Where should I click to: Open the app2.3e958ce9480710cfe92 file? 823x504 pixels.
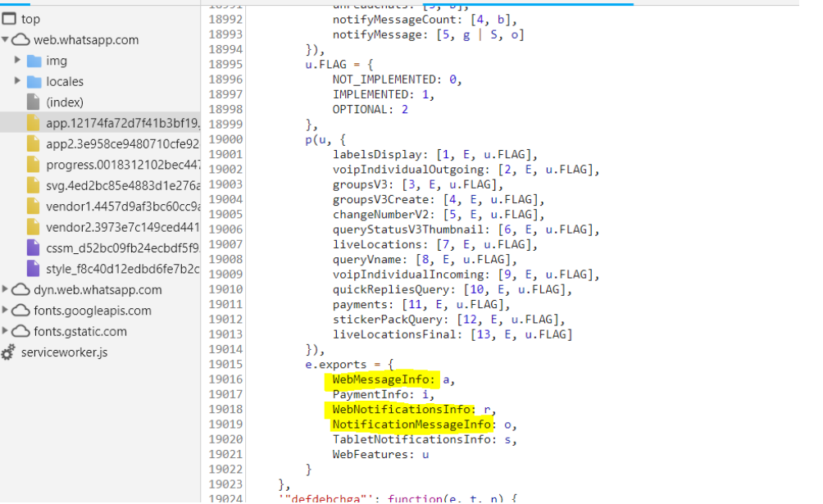(x=123, y=144)
